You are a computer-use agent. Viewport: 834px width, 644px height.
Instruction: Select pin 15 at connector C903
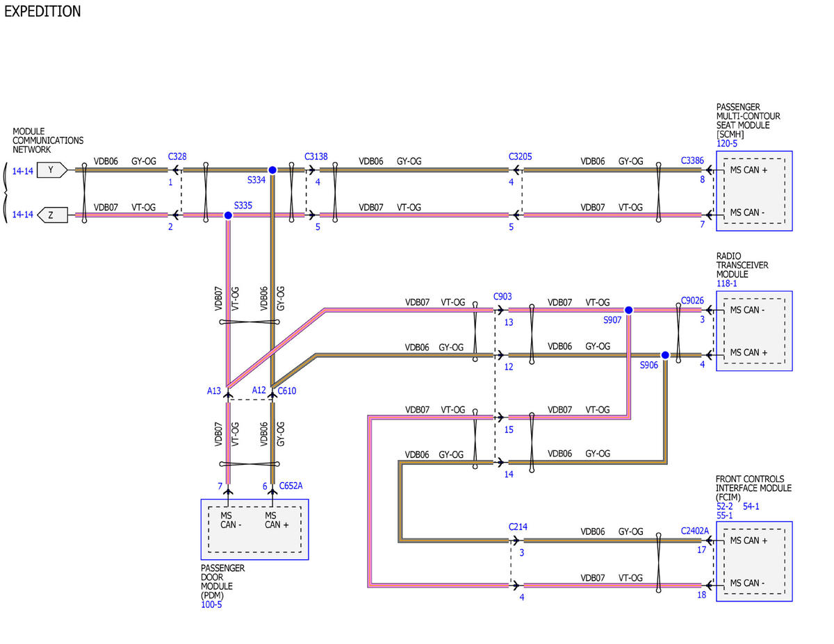point(509,430)
